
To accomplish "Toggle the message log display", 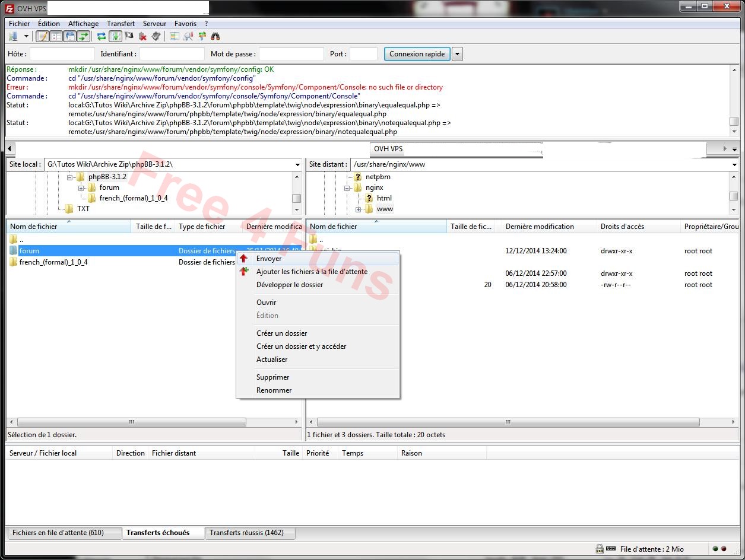I will [42, 36].
